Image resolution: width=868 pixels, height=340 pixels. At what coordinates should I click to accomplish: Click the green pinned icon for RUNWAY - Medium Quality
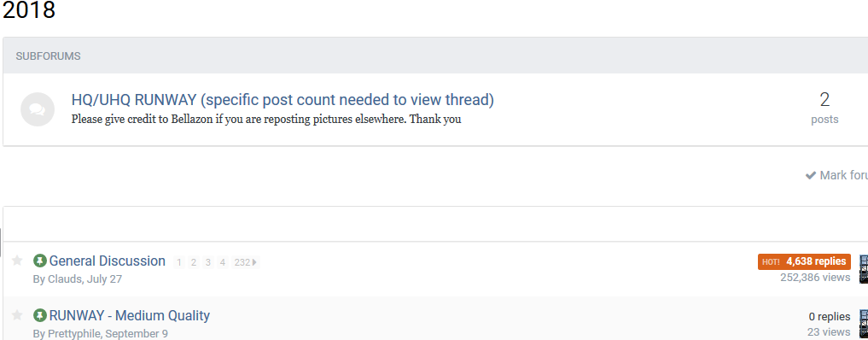pos(40,315)
